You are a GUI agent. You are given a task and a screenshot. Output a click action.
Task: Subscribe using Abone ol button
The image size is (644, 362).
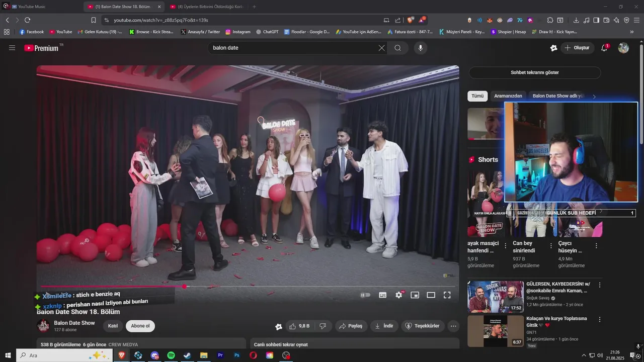coord(140,326)
